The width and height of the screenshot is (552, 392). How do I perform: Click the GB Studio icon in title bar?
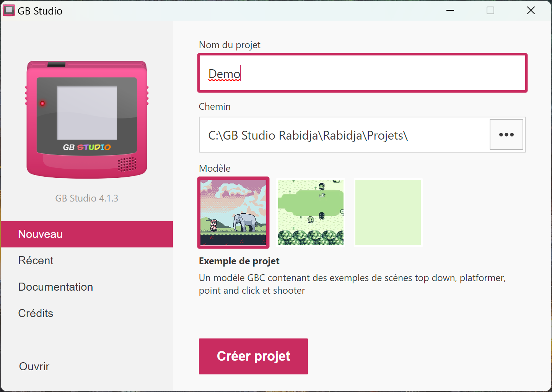tap(8, 11)
